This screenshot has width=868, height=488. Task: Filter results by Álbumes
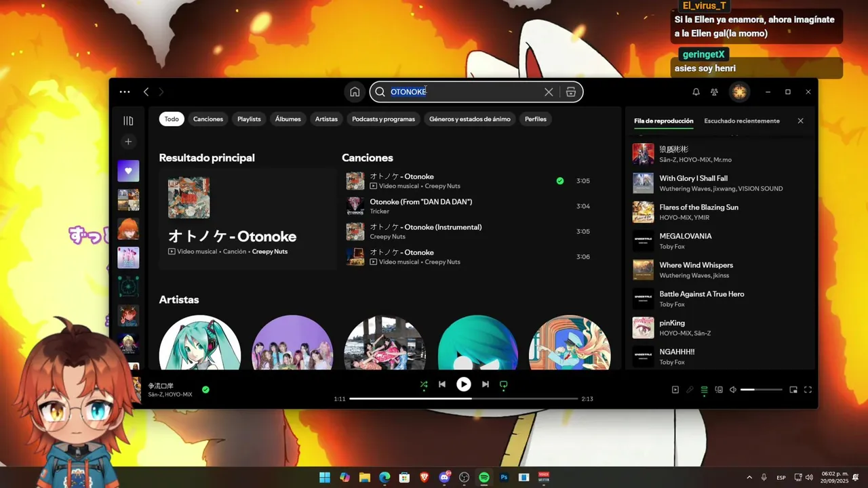coord(288,119)
